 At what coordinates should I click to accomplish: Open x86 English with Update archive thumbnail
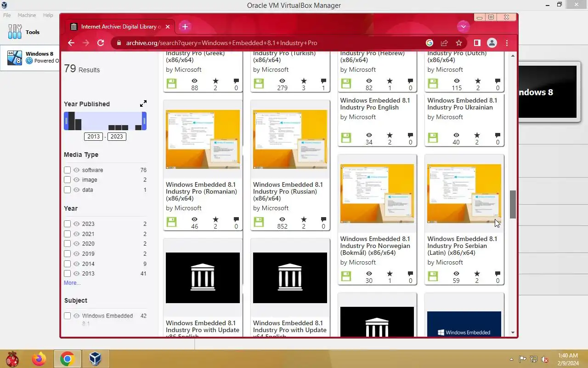[203, 278]
